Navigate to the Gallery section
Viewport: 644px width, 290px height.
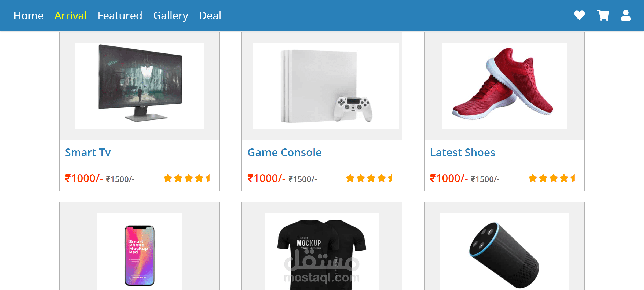click(x=171, y=16)
